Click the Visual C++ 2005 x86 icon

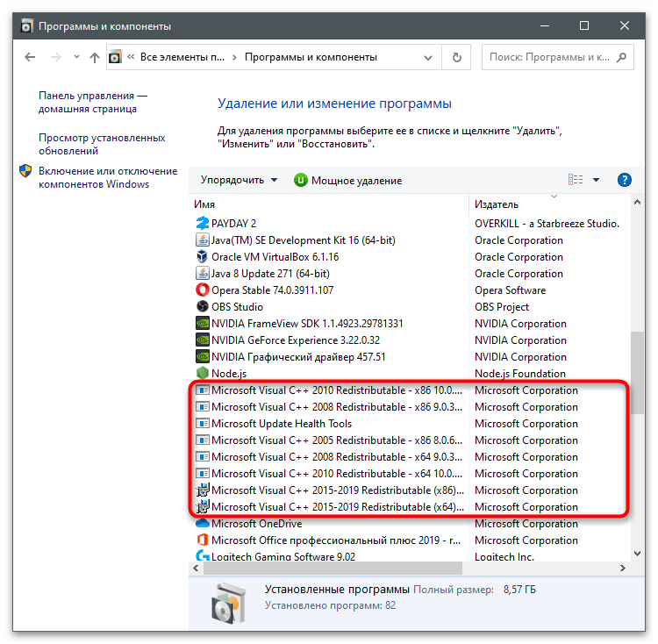203,440
